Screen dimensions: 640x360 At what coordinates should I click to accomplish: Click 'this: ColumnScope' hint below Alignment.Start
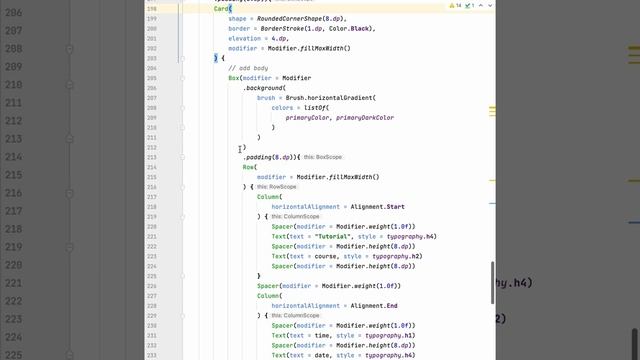pos(295,217)
